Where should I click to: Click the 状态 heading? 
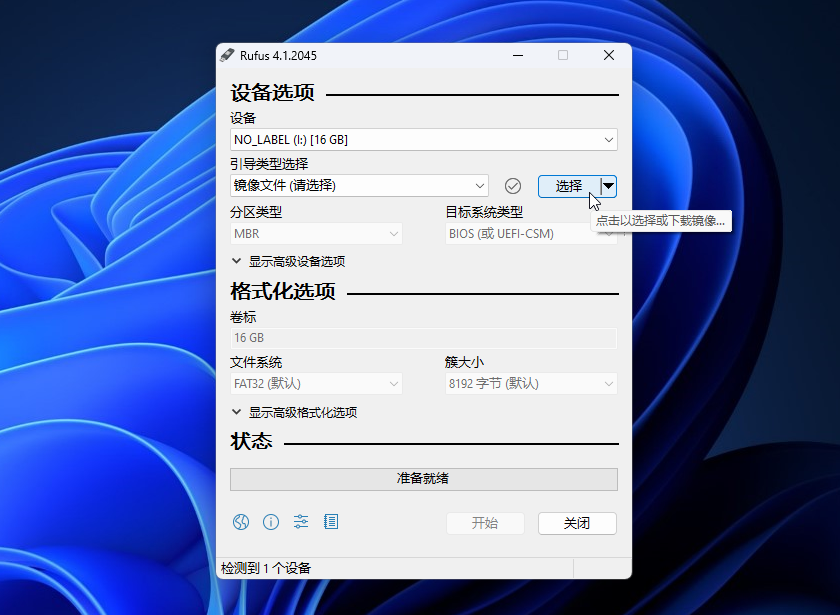tap(251, 442)
